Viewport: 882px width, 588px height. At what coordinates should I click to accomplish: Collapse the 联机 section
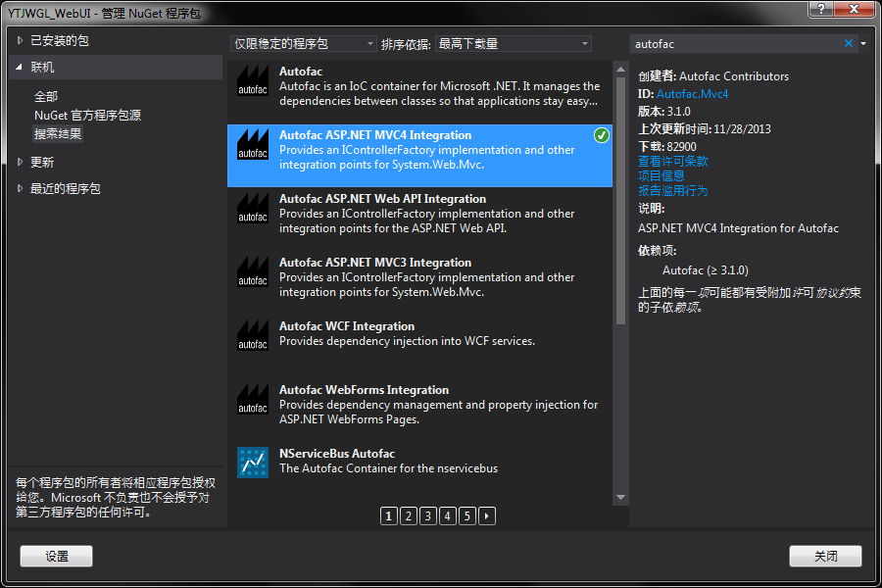pos(20,67)
